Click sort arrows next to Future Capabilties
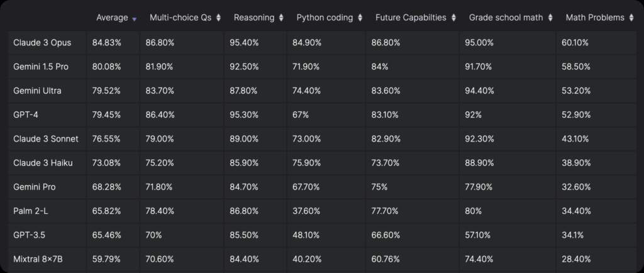Screen dimensions: 644x273 coord(453,18)
